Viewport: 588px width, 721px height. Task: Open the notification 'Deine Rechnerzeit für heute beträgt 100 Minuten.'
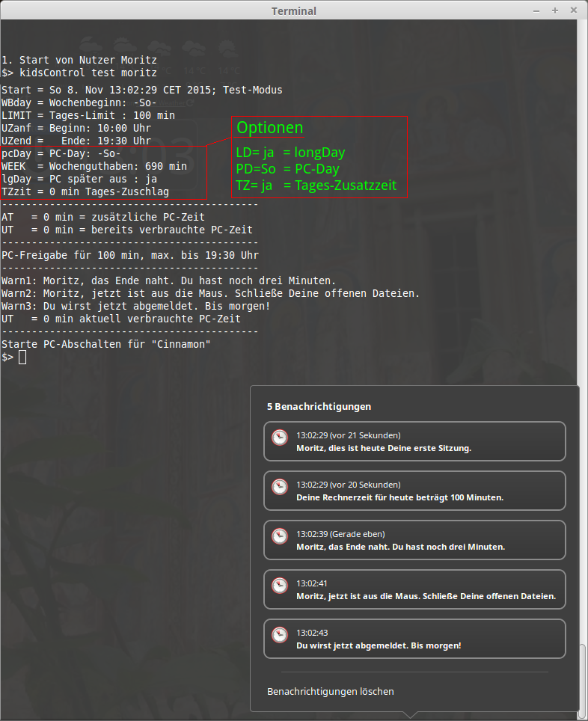click(x=414, y=491)
